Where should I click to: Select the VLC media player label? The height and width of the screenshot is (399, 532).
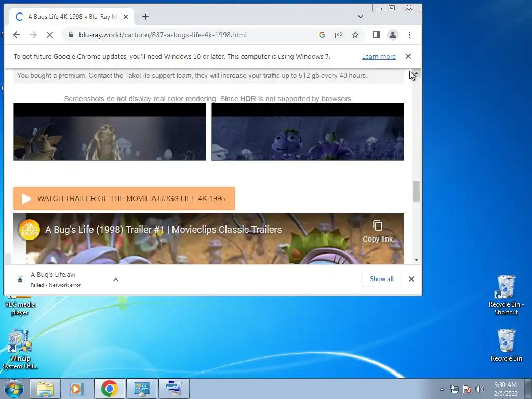tap(20, 309)
